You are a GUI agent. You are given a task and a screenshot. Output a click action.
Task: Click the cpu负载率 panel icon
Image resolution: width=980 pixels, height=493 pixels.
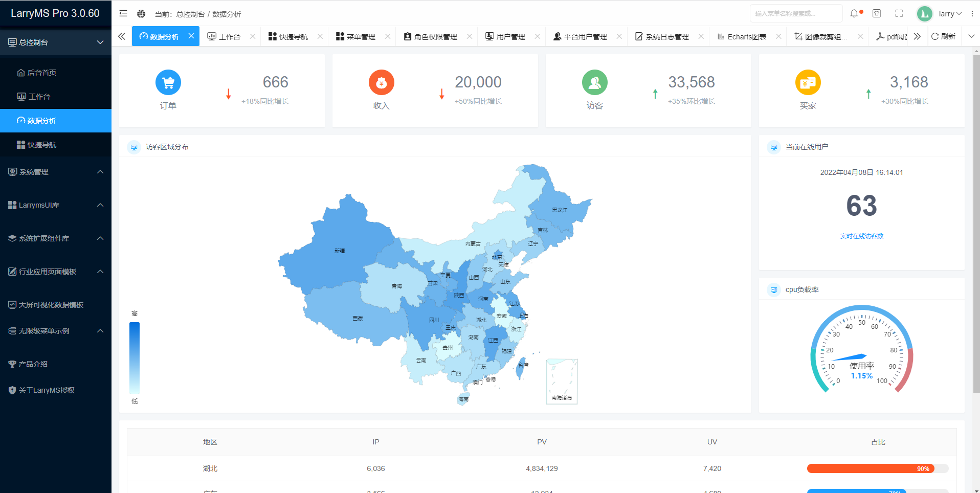(774, 290)
